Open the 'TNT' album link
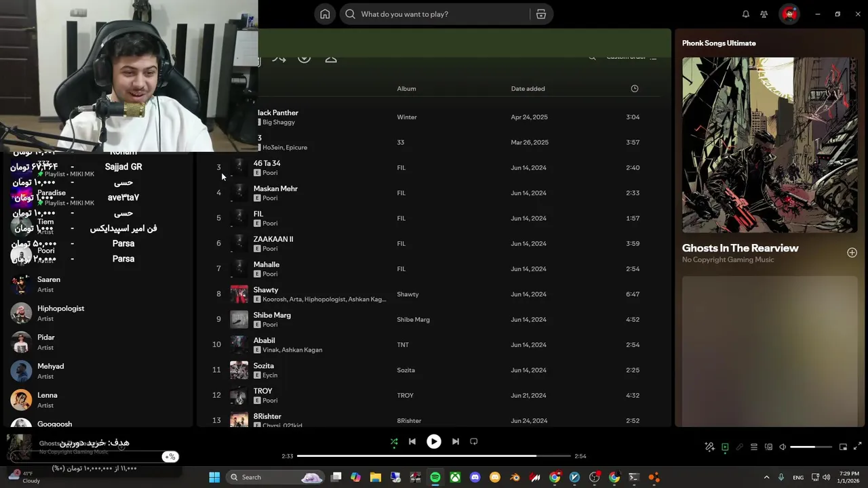Image resolution: width=868 pixels, height=488 pixels. click(x=403, y=345)
